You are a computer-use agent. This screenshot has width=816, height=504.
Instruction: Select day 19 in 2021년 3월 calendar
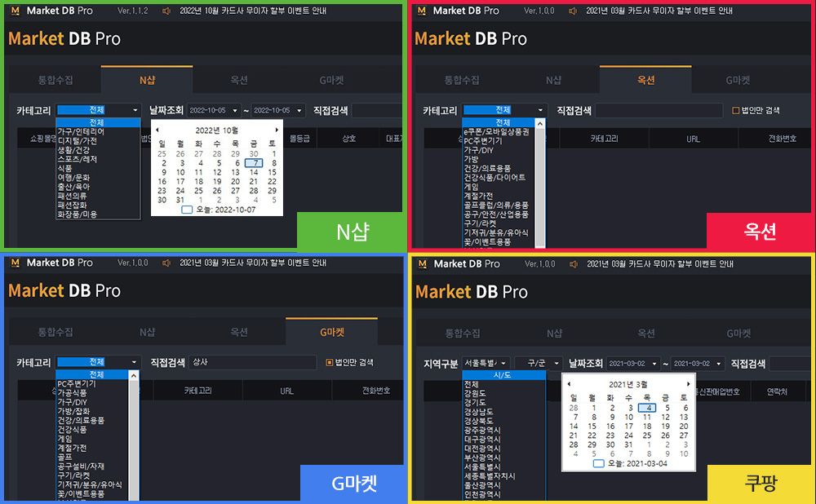tap(665, 427)
